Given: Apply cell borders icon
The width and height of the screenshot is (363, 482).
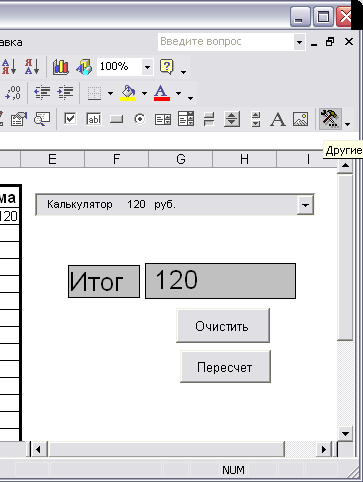Looking at the screenshot, I should coord(94,93).
